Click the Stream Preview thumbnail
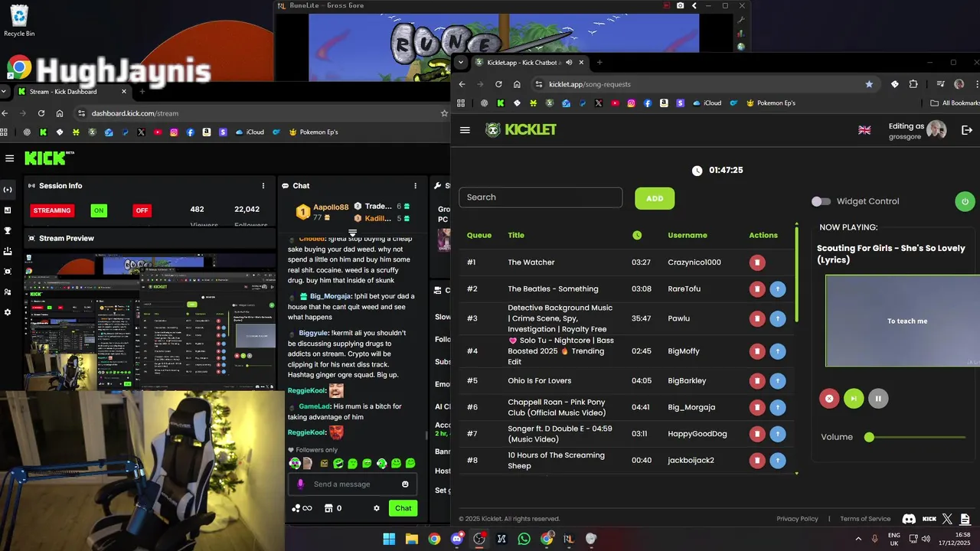Screen dimensions: 980x551 click(x=150, y=321)
